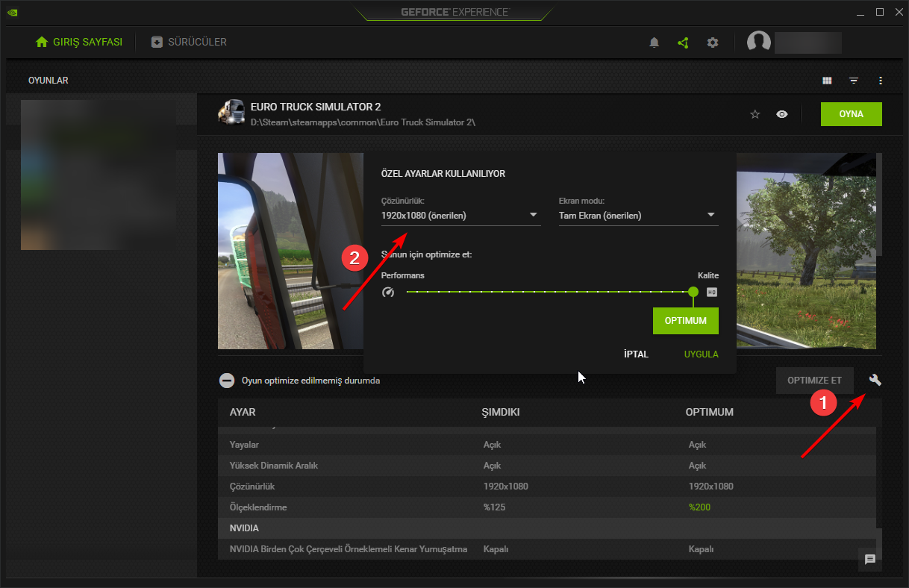The image size is (909, 588).
Task: Click the Çözünürlük row in settings table
Action: [546, 487]
